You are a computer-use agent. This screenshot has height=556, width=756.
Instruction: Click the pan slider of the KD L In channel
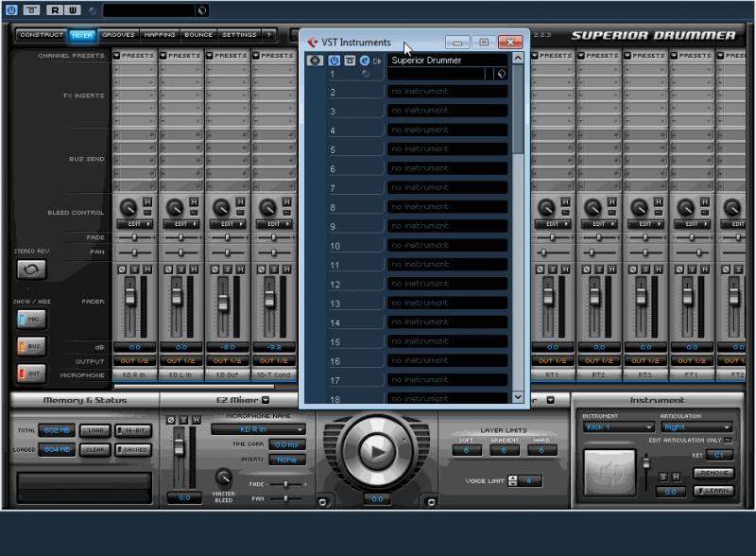tap(180, 252)
